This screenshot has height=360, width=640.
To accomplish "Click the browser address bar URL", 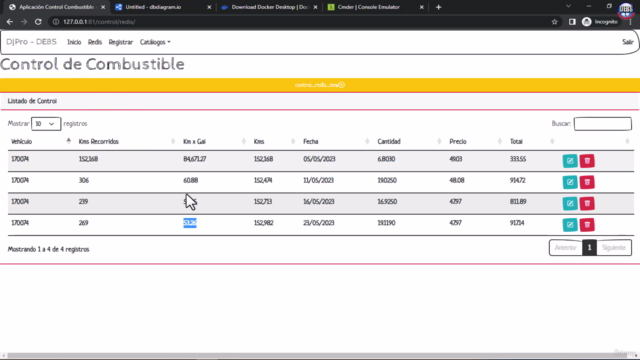I will coord(99,22).
